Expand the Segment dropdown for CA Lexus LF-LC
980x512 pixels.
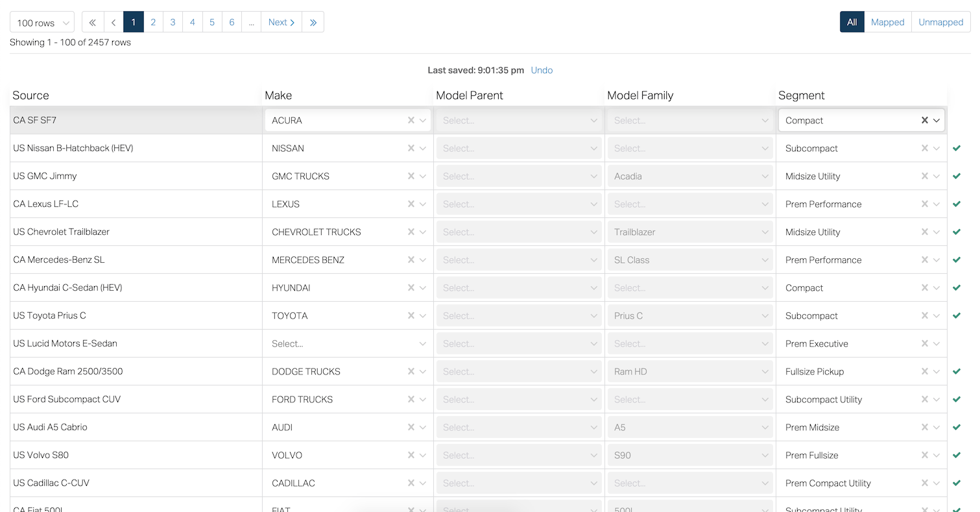pyautogui.click(x=937, y=204)
